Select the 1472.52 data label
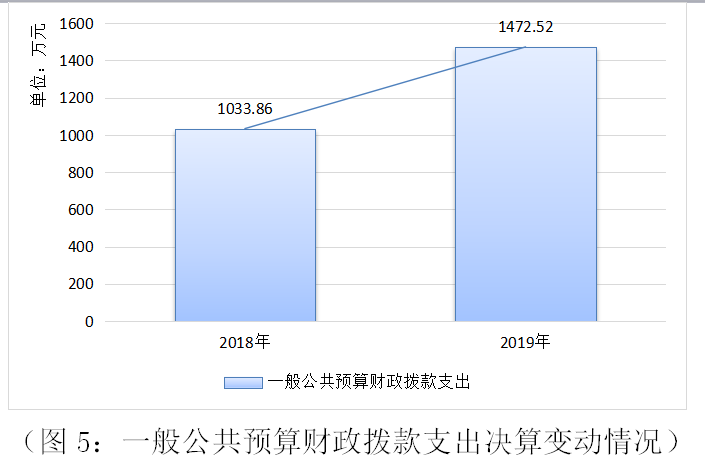705x460 pixels. pos(525,26)
